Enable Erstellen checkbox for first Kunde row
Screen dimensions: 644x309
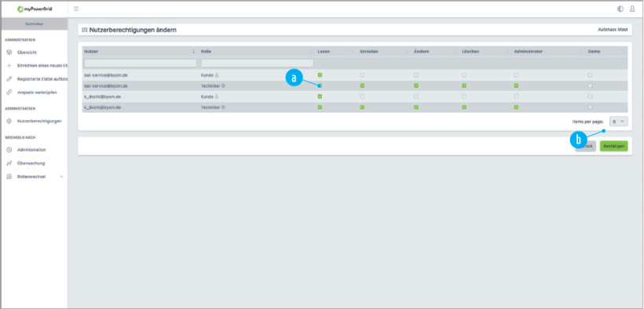(x=362, y=75)
